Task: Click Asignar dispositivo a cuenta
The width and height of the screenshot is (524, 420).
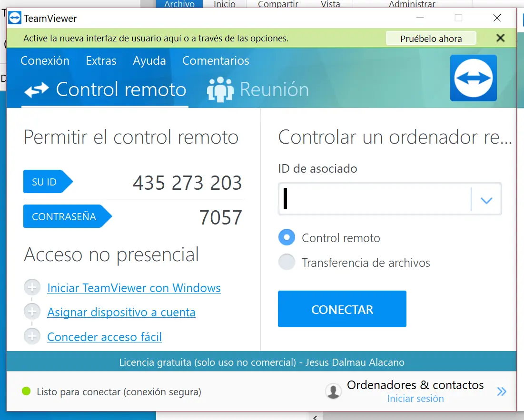Action: [121, 312]
